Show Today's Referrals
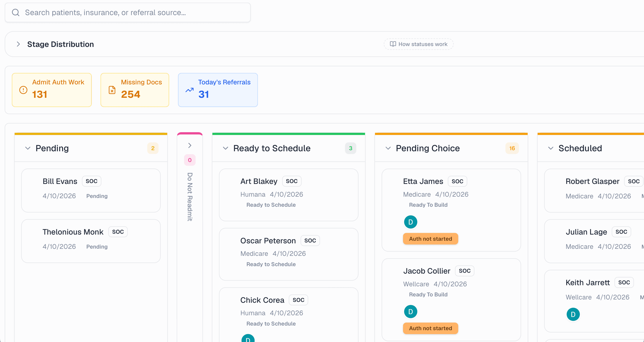The width and height of the screenshot is (644, 342). click(218, 90)
